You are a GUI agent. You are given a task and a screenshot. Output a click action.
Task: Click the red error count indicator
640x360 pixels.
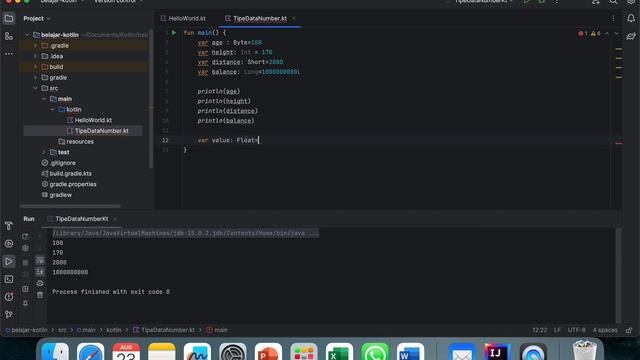click(583, 33)
